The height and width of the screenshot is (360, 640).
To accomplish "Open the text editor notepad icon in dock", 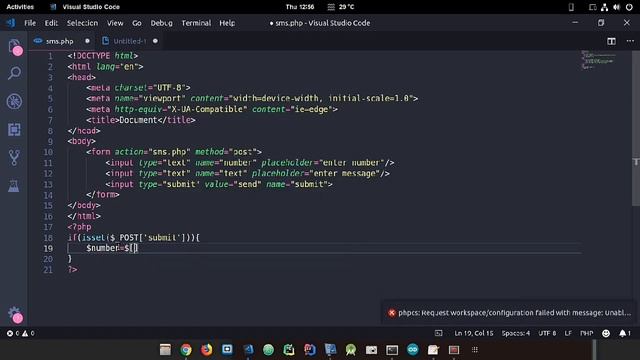I will pyautogui.click(x=433, y=350).
